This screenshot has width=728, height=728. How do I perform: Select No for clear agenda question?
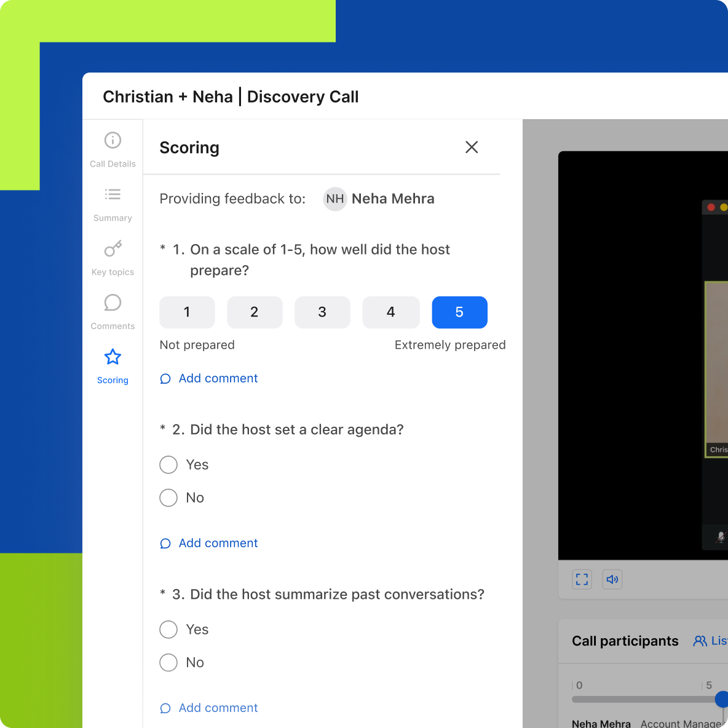(x=168, y=497)
